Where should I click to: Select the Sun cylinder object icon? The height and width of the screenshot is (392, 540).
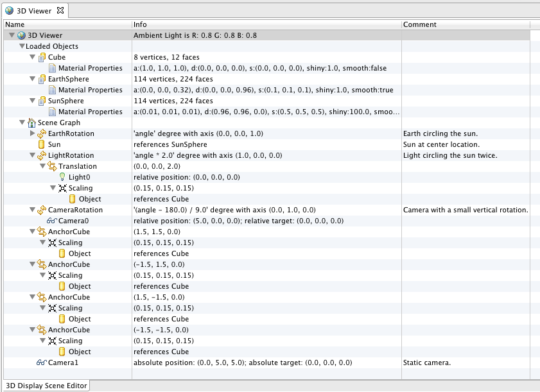pos(41,144)
